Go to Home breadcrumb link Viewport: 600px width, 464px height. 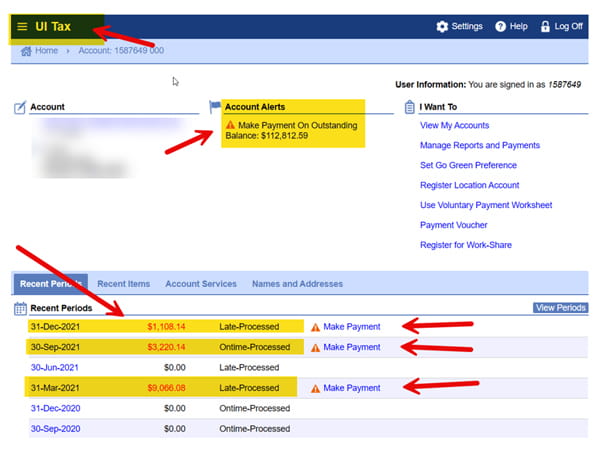click(46, 50)
